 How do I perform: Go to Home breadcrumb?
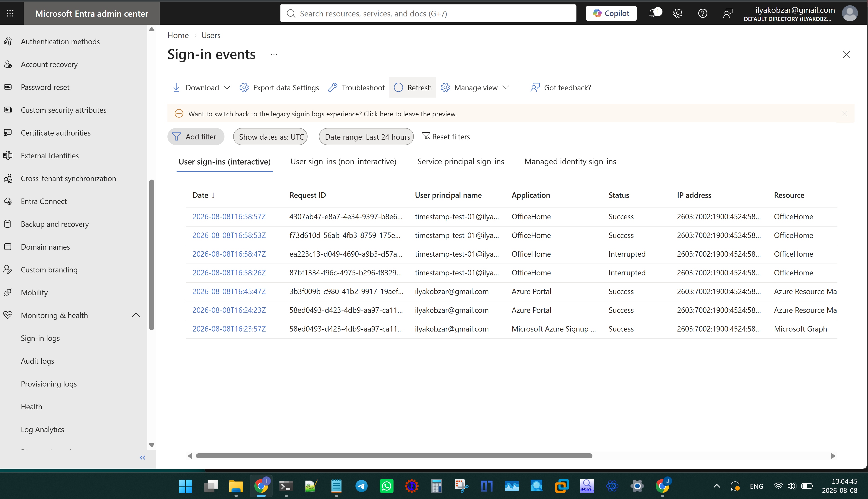(x=178, y=35)
